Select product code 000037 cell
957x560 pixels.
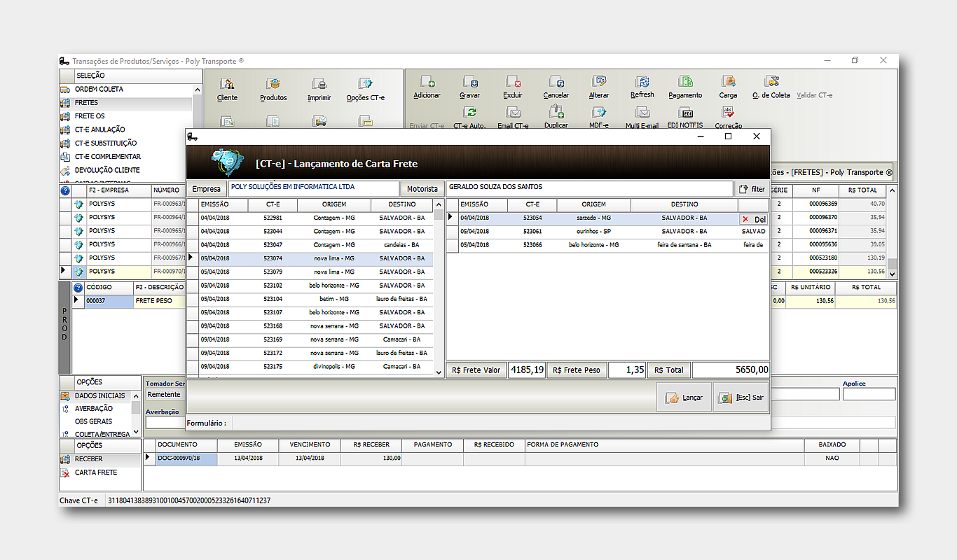tap(108, 301)
